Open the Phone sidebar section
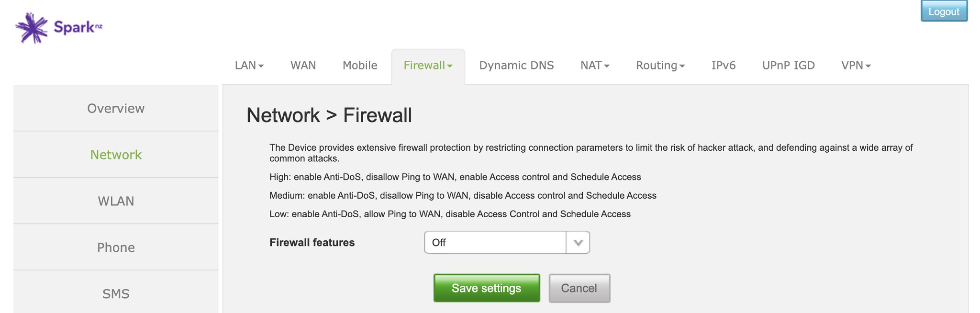This screenshot has width=980, height=313. (116, 247)
